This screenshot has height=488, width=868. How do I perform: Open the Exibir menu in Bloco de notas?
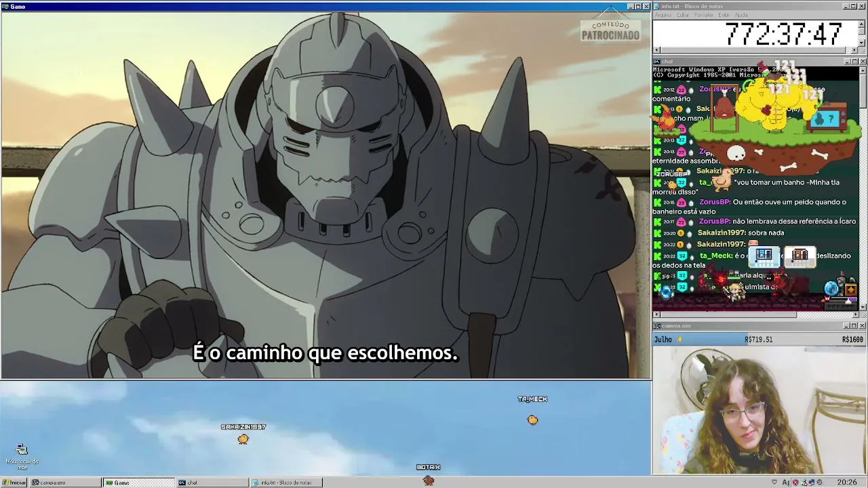[724, 15]
